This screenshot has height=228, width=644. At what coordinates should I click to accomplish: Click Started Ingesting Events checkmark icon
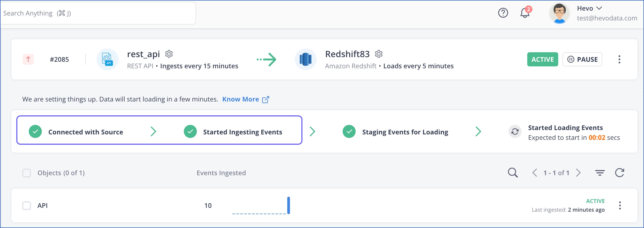point(190,132)
